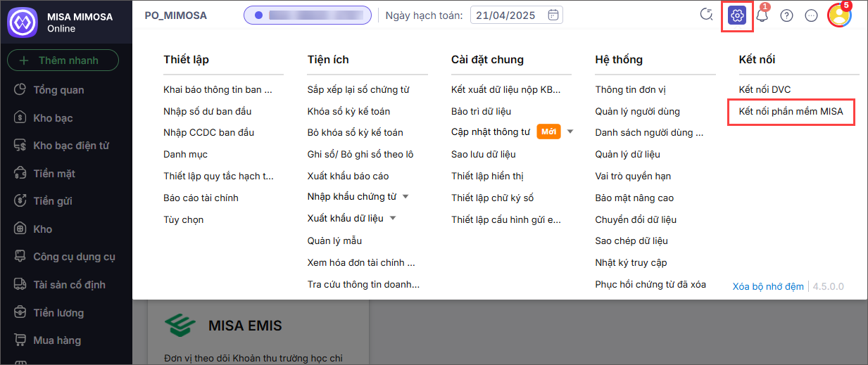Click the MISA EMIS logo
Image resolution: width=868 pixels, height=365 pixels.
coord(181,325)
